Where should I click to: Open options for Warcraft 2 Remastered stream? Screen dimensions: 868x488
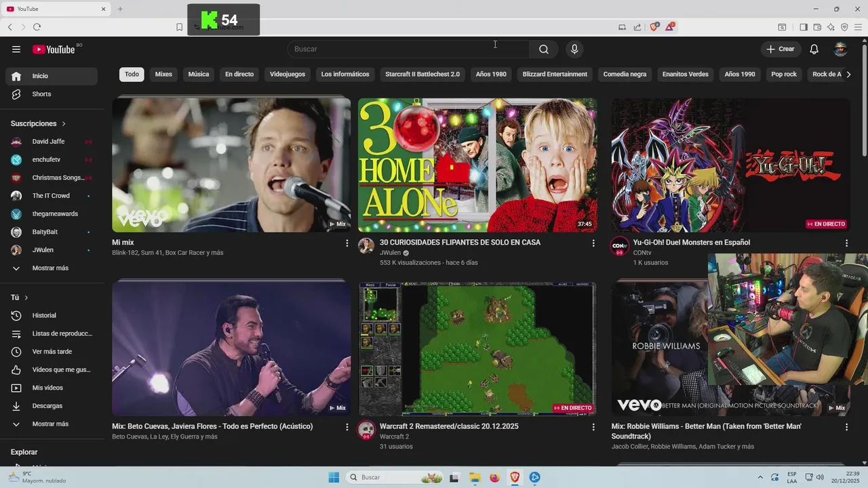593,427
